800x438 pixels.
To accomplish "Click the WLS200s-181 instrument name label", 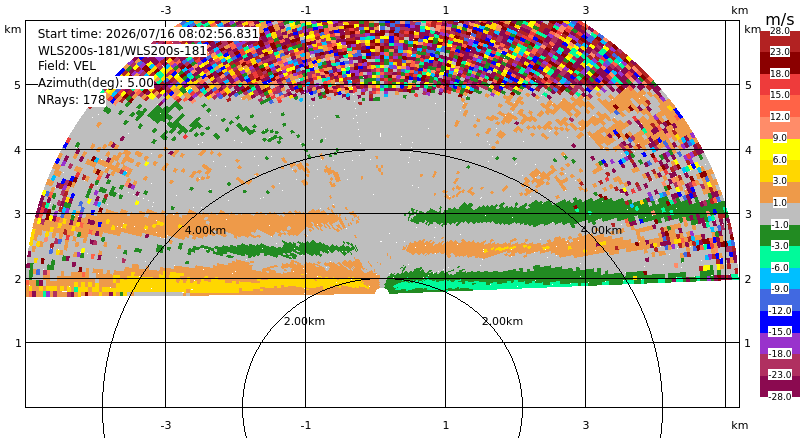I will tap(122, 51).
